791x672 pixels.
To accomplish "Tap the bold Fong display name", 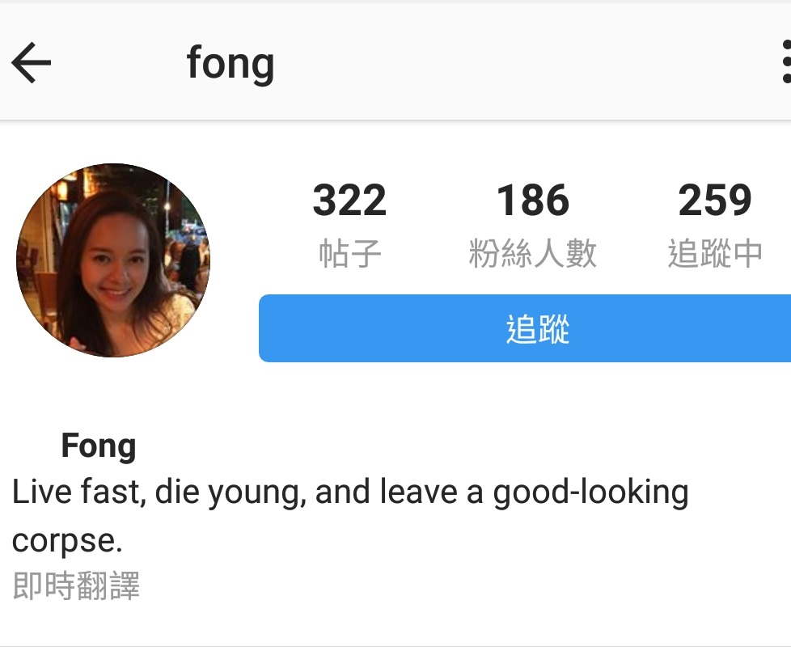I will pyautogui.click(x=97, y=446).
